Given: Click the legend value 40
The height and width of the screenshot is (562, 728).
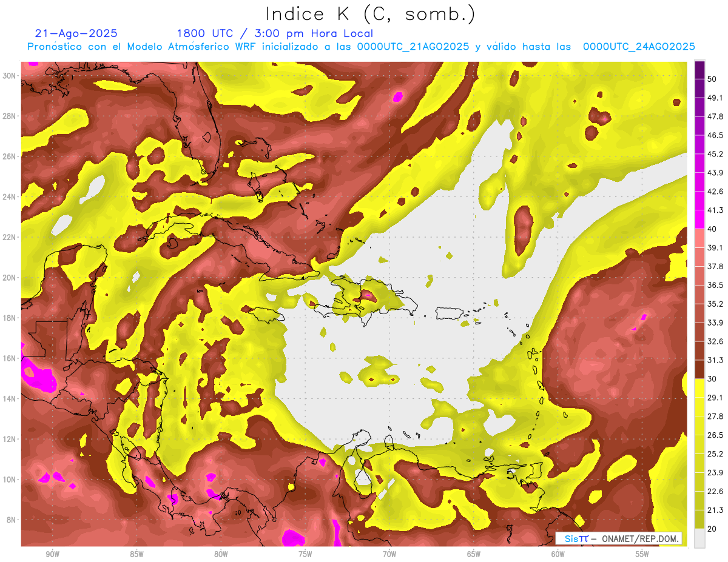Looking at the screenshot, I should (713, 229).
